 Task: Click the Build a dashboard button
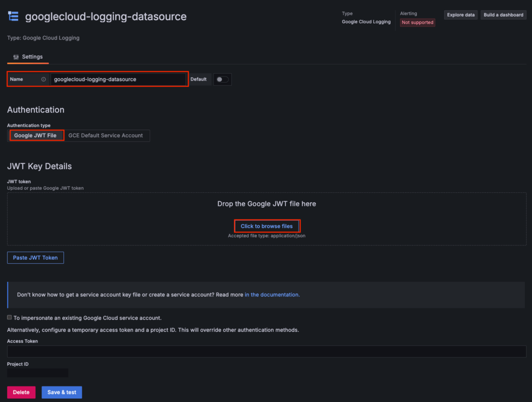(503, 15)
